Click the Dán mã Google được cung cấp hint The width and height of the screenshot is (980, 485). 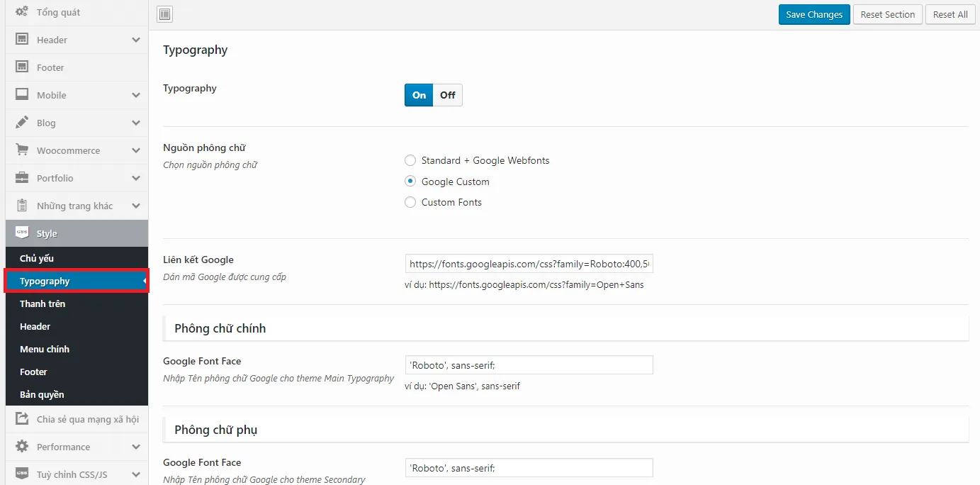coord(225,277)
